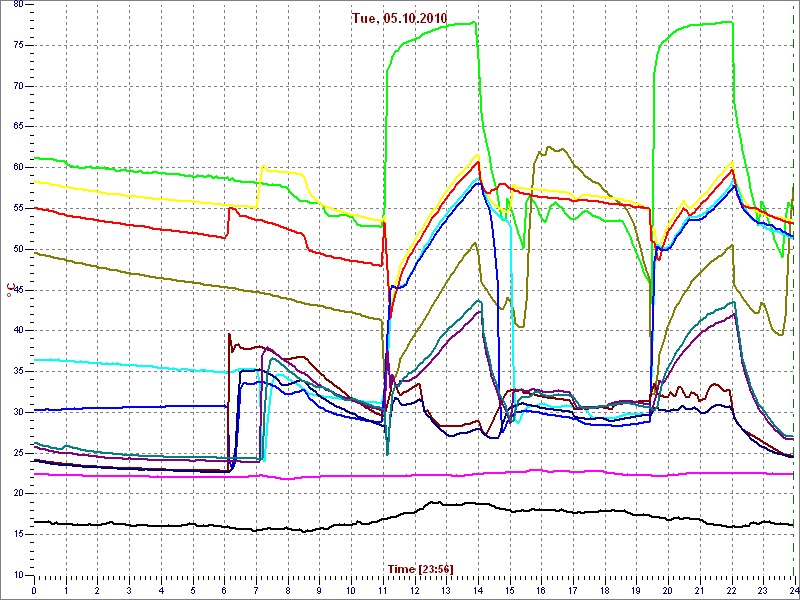Select the 60 value on the temperature axis
The height and width of the screenshot is (600, 800).
point(18,168)
